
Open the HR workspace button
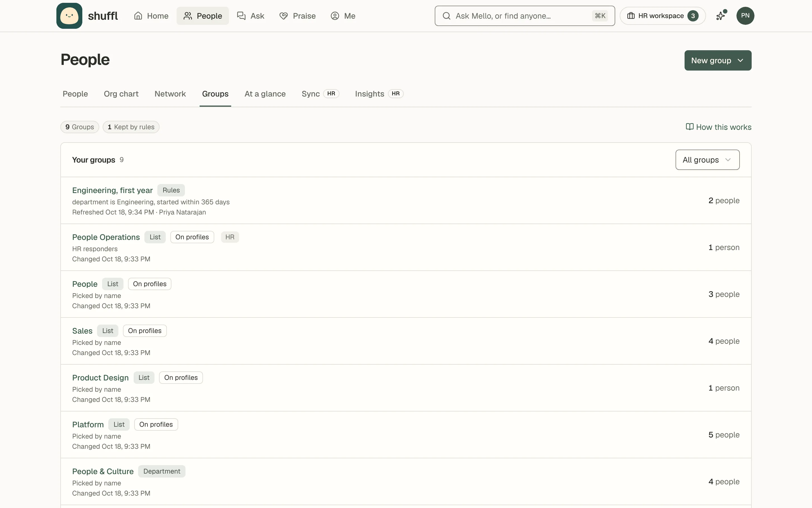tap(663, 16)
